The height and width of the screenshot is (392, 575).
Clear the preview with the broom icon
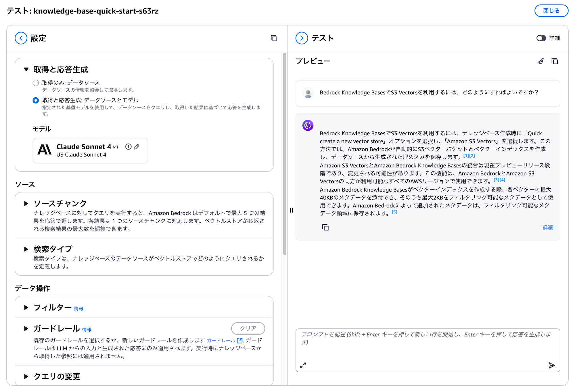pos(541,61)
